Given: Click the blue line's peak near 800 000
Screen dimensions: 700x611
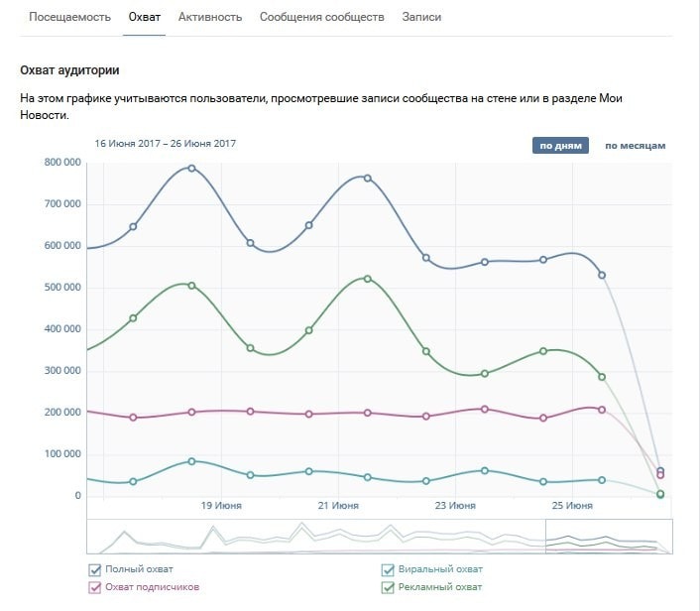Looking at the screenshot, I should (191, 168).
